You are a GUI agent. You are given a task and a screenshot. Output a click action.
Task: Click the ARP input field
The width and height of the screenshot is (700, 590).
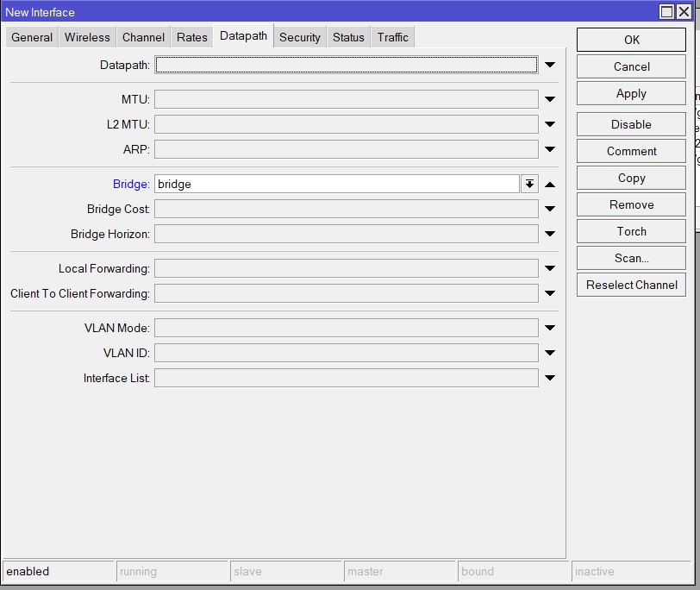[x=347, y=149]
